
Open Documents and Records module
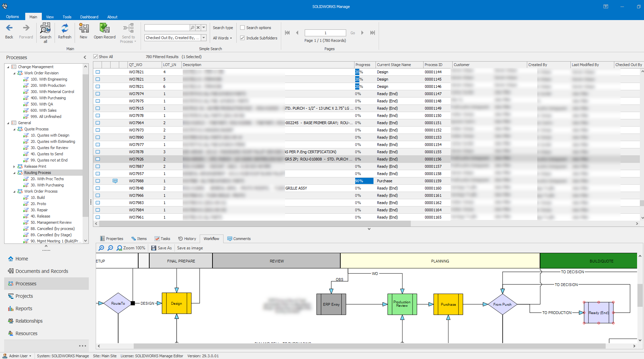pos(46,271)
